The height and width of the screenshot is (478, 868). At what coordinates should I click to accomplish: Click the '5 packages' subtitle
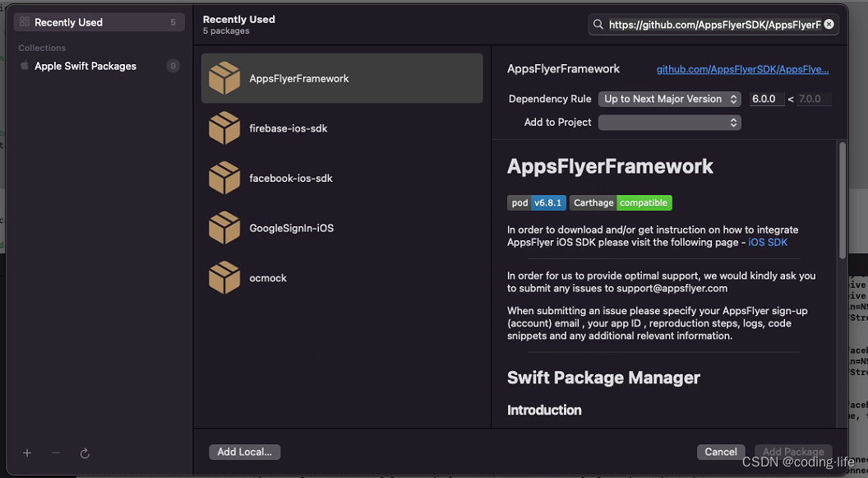(x=226, y=31)
